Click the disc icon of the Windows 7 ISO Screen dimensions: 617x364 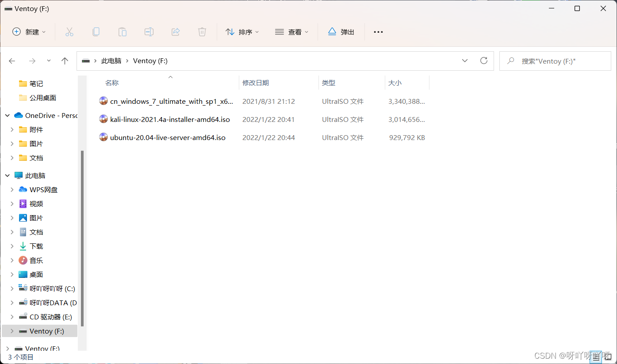(103, 101)
